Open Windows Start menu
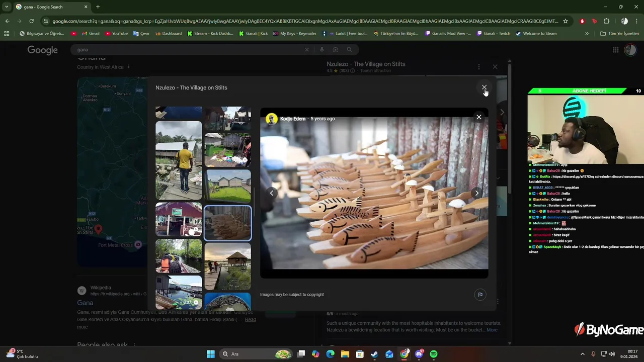644x362 pixels. [x=211, y=354]
